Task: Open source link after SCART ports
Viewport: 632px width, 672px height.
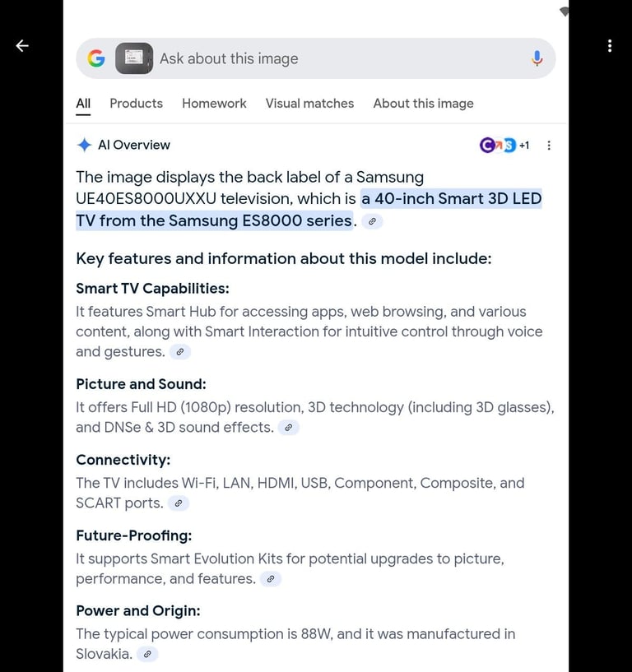Action: click(179, 503)
